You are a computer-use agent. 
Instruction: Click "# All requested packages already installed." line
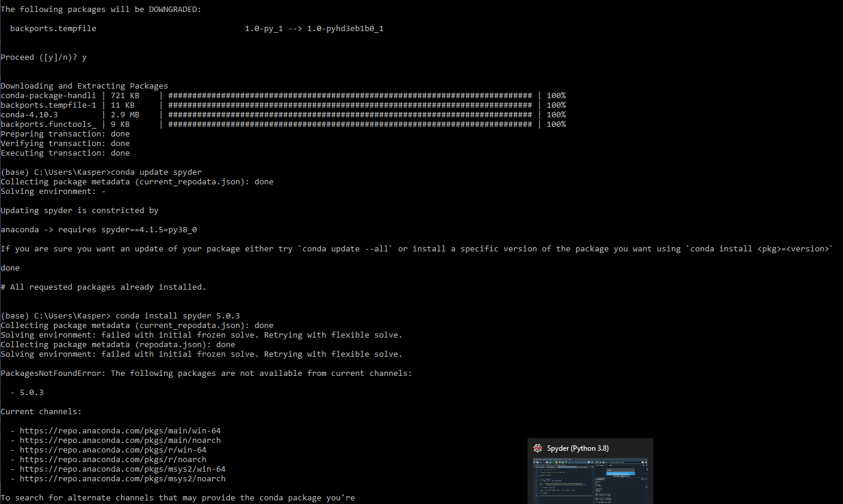104,287
